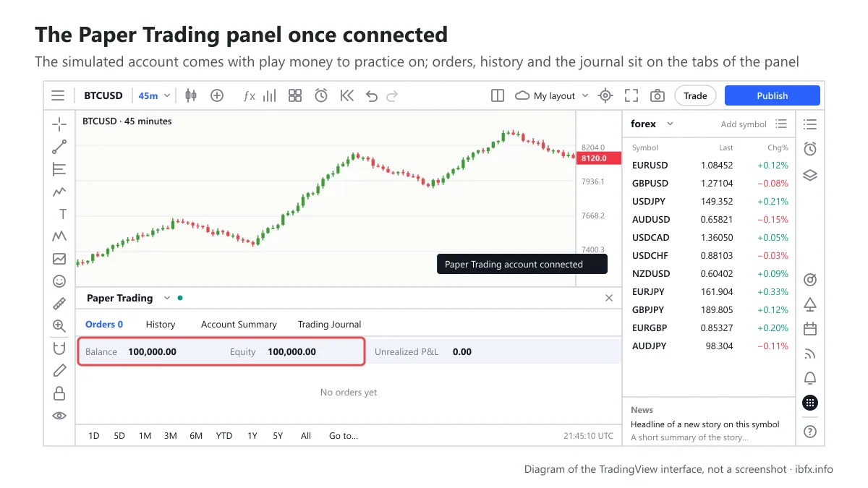The image size is (868, 488).
Task: Select the chart patterns tool
Action: [59, 236]
